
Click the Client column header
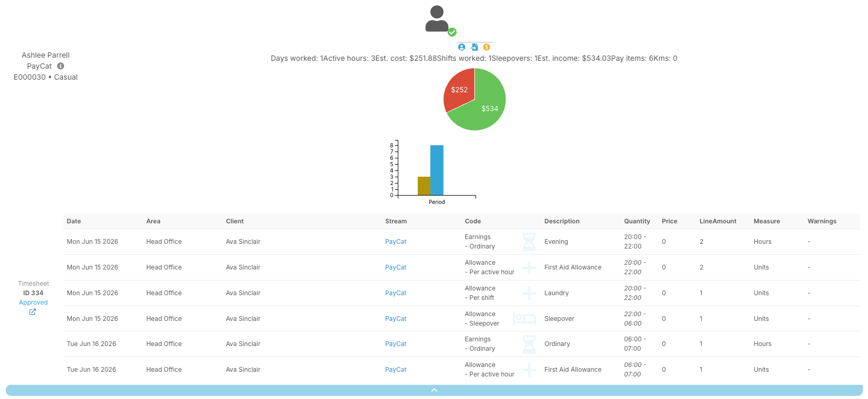pos(235,221)
